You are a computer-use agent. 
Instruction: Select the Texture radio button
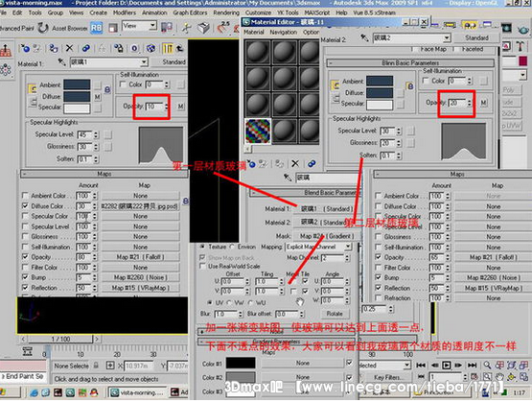(202, 247)
